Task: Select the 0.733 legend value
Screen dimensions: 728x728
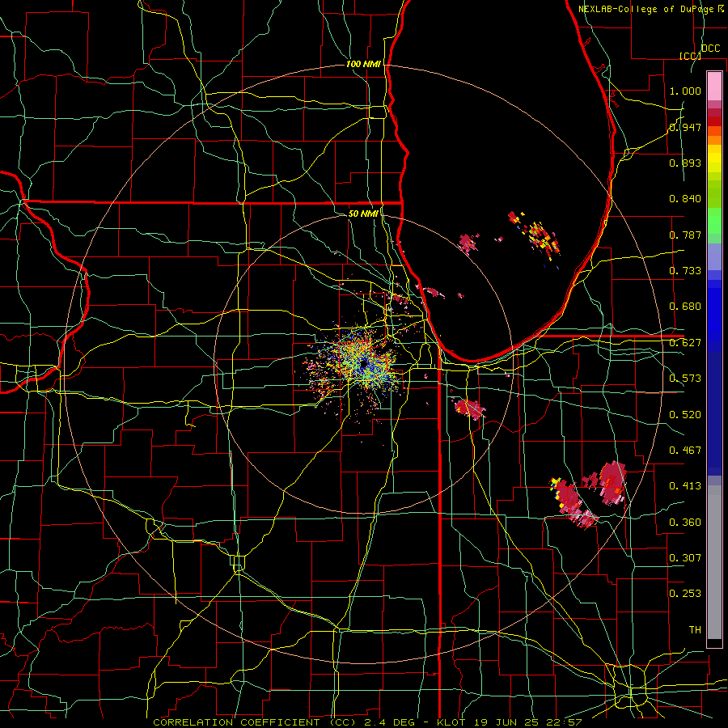Action: pyautogui.click(x=685, y=271)
